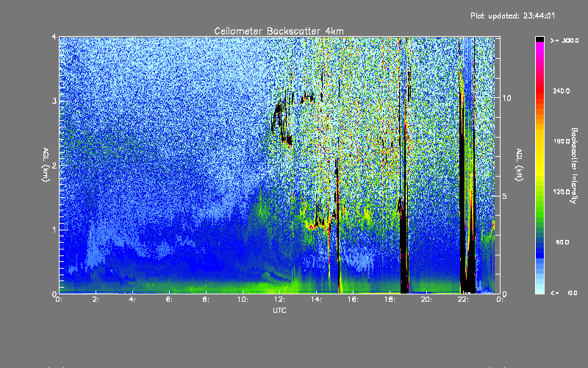Click the "AGL (kft)" axis label

click(520, 165)
